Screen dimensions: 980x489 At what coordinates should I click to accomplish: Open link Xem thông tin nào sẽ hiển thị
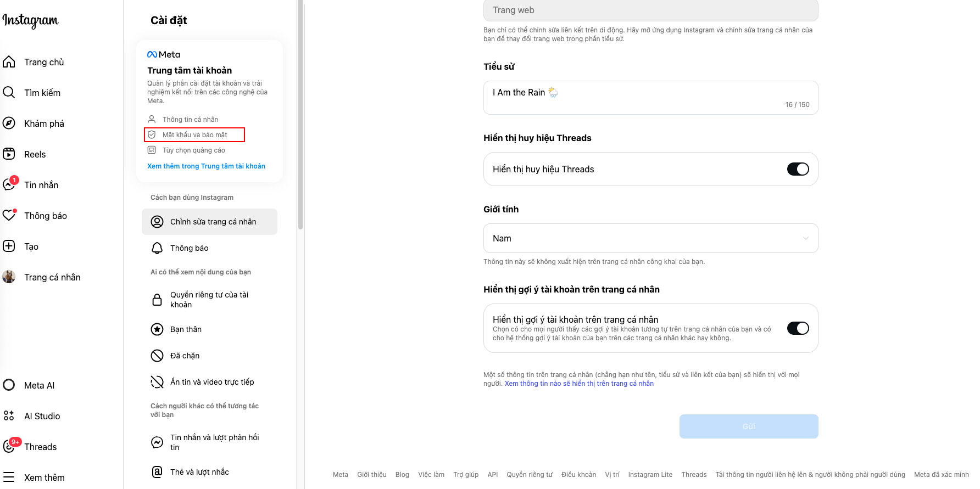tap(579, 384)
